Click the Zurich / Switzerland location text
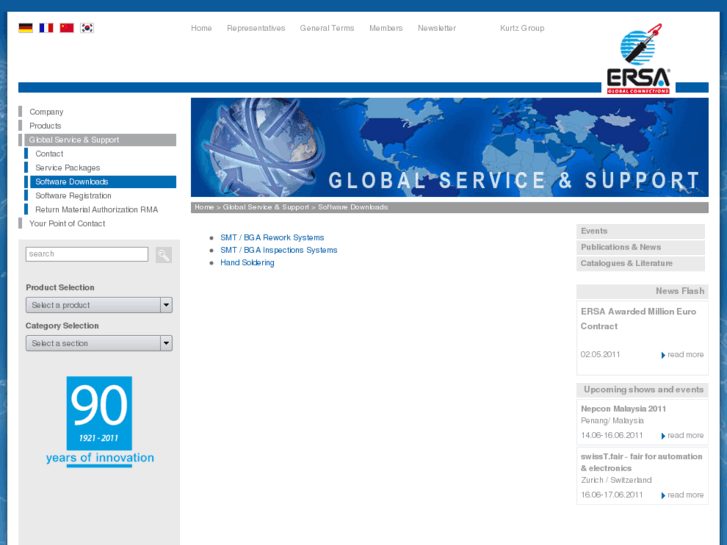727x545 pixels. [616, 480]
